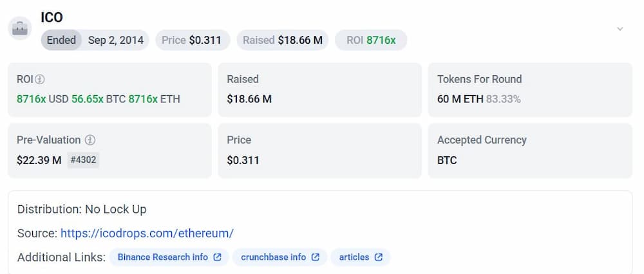
Task: Click the ICO section heading
Action: pyautogui.click(x=52, y=17)
